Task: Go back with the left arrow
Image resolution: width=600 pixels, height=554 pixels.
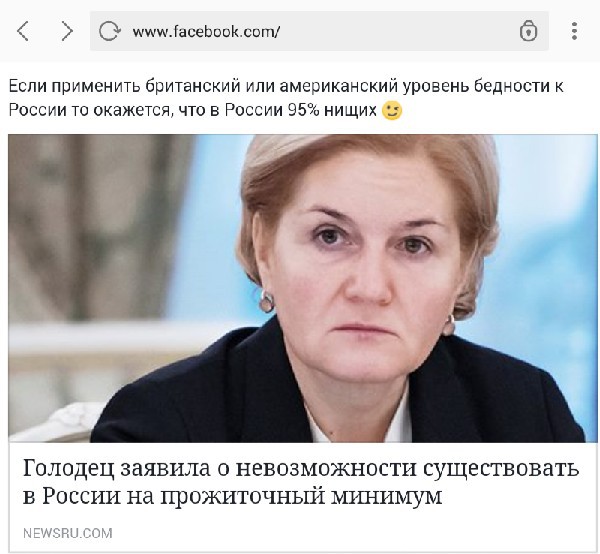Action: point(23,31)
